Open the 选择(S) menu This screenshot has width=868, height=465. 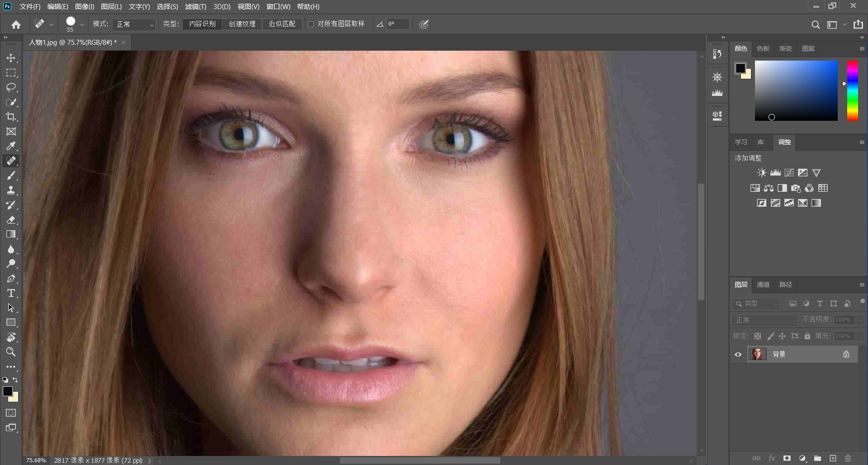pyautogui.click(x=167, y=6)
